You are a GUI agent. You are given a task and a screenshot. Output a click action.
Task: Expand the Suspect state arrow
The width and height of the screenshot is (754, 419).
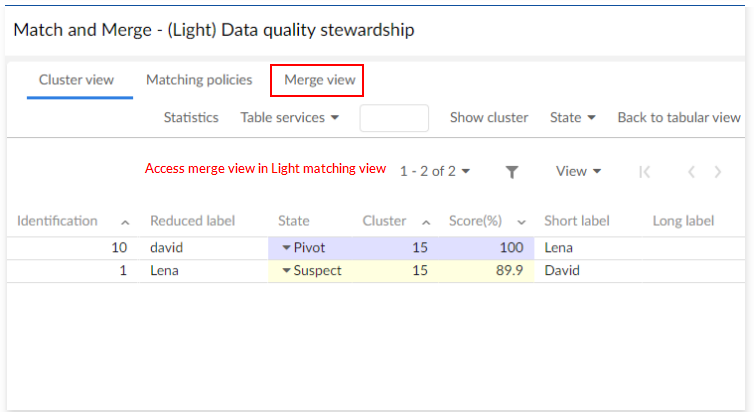[286, 270]
